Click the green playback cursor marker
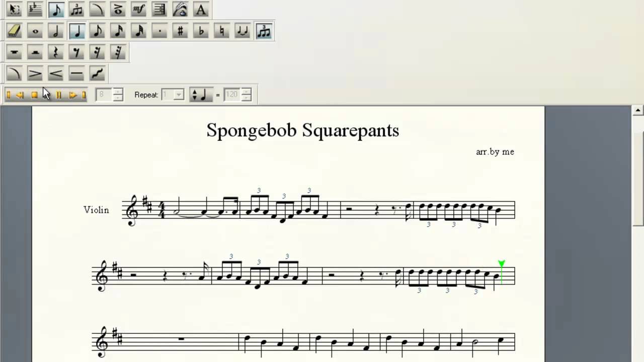Image resolution: width=644 pixels, height=362 pixels. tap(502, 264)
